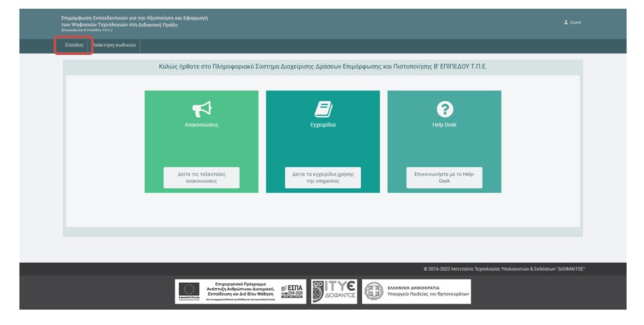Click the Guest user silhouette icon
This screenshot has width=644, height=325.
click(566, 22)
